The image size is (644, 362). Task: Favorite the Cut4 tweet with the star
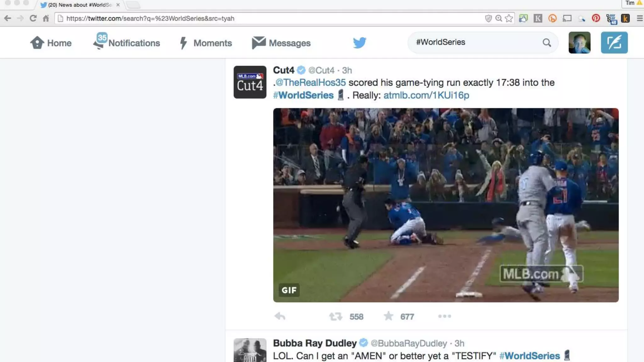[x=389, y=316]
